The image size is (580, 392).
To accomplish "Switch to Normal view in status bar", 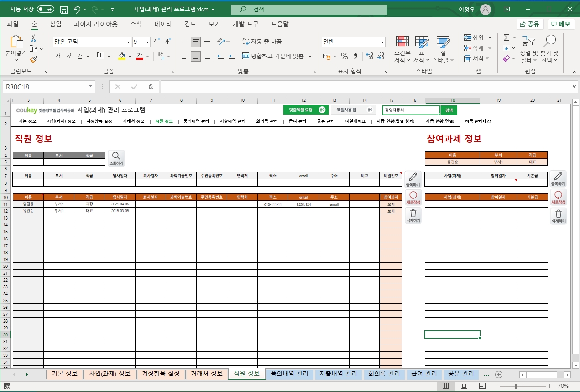I will (445, 386).
